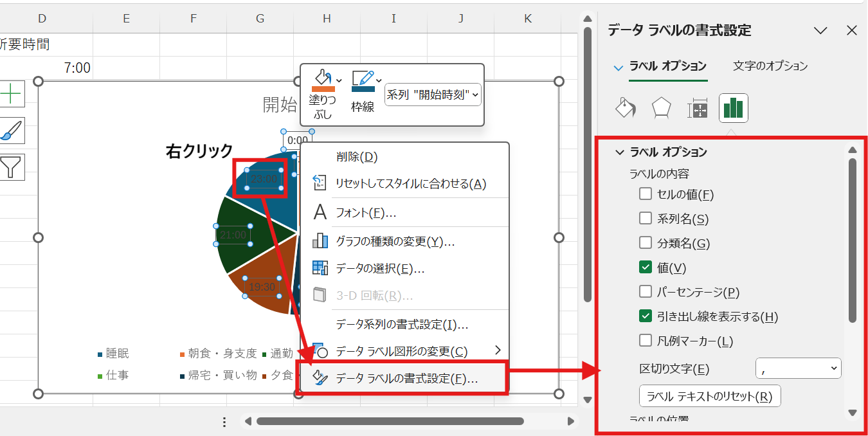Select the Size & Properties icon
This screenshot has height=436, width=868.
point(698,109)
